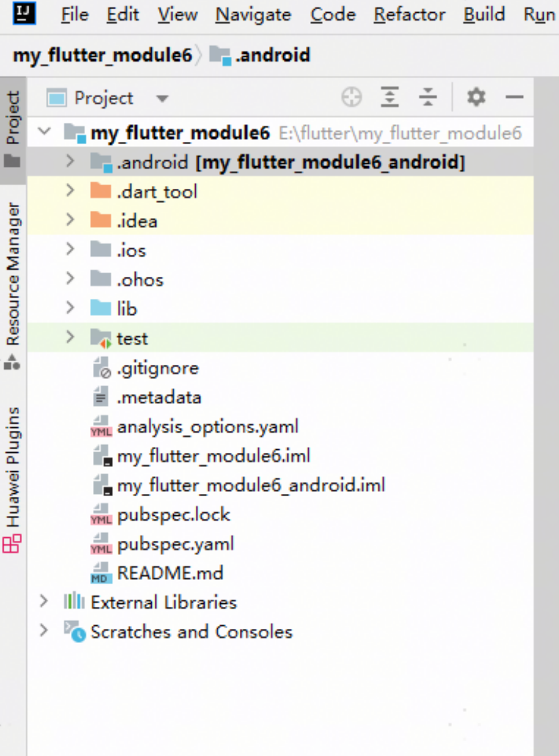The image size is (559, 756).
Task: Click the Collapse All icon in Project toolbar
Action: (428, 97)
